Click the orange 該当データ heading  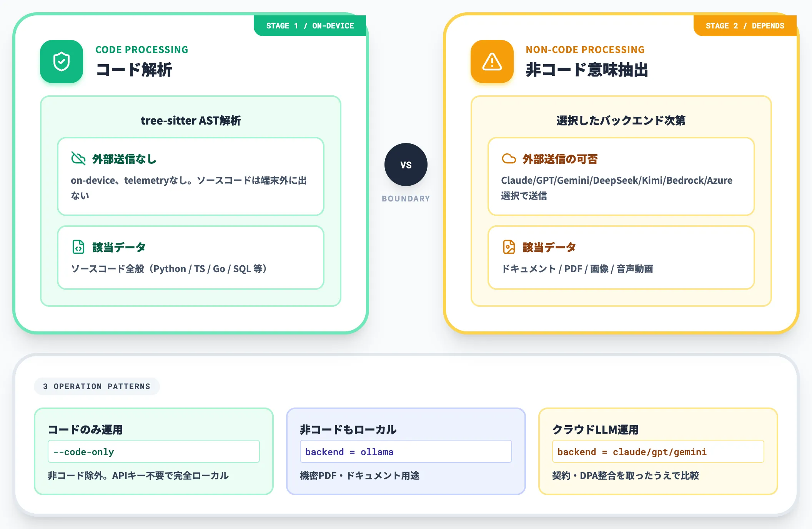coord(549,247)
